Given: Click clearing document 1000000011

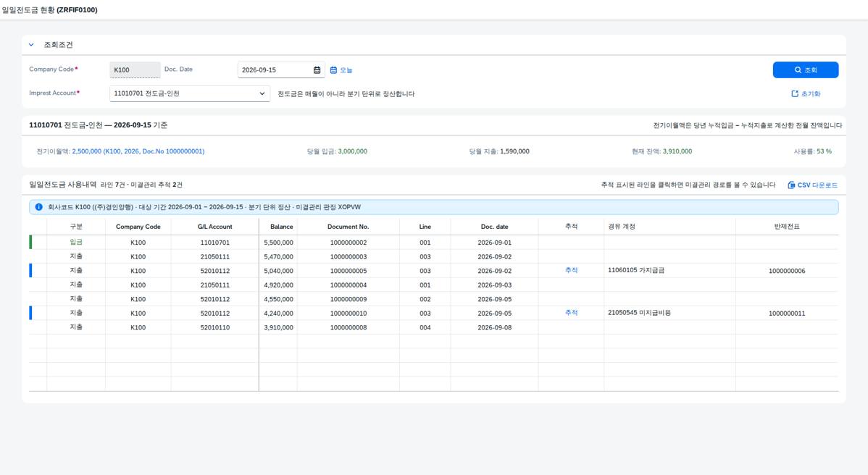Looking at the screenshot, I should coord(787,314).
